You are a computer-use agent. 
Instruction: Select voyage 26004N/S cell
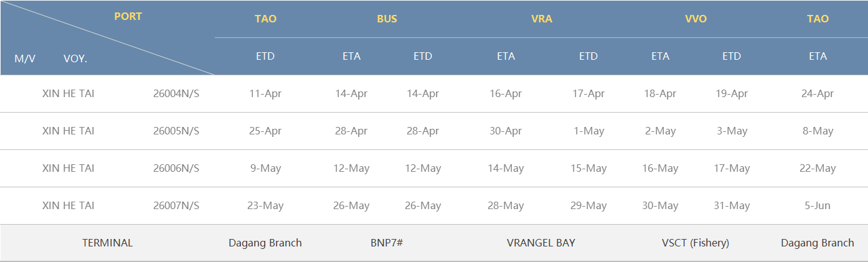tap(176, 94)
